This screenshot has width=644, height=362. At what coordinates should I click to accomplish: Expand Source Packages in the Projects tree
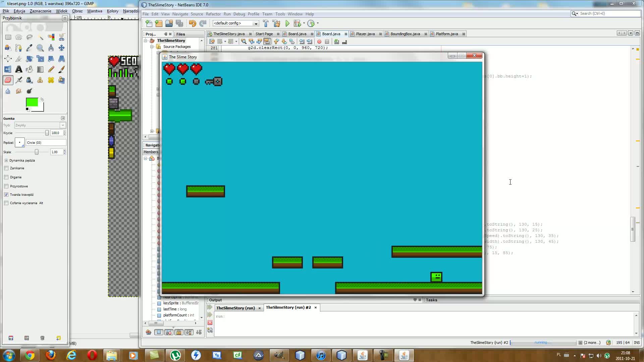click(151, 47)
